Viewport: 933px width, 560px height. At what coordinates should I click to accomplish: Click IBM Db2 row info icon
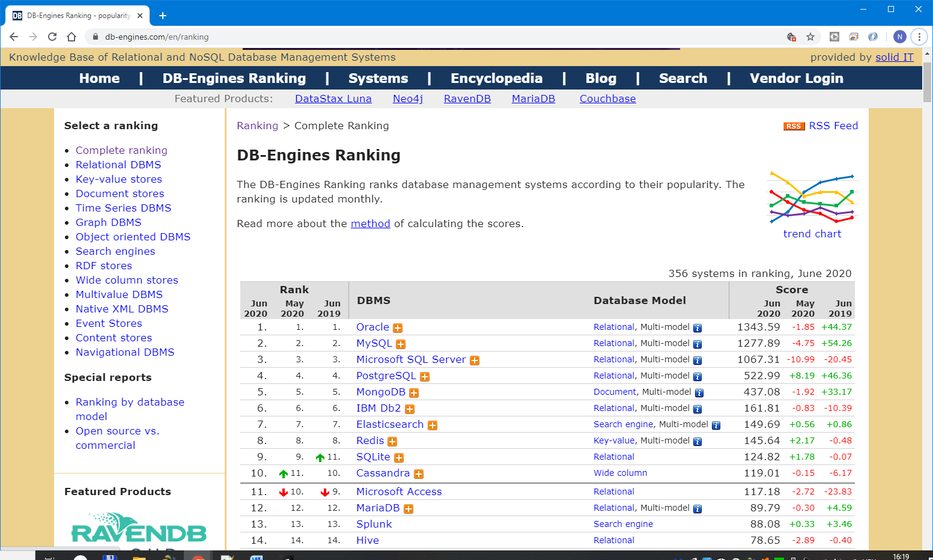pos(697,409)
